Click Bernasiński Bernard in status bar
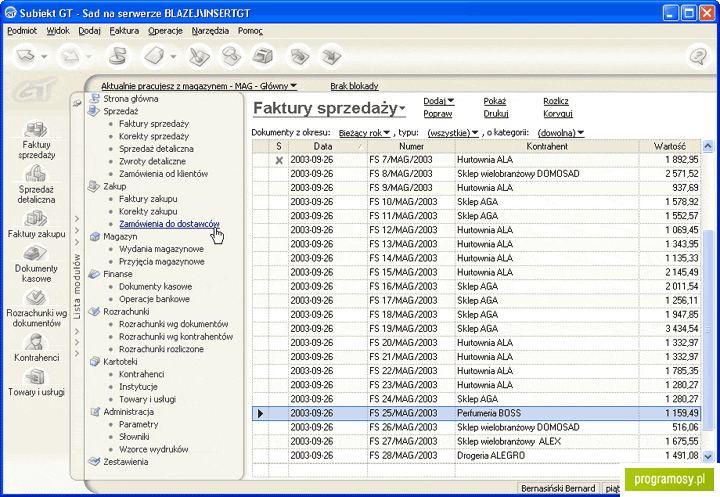Image resolution: width=720 pixels, height=497 pixels. [x=558, y=488]
